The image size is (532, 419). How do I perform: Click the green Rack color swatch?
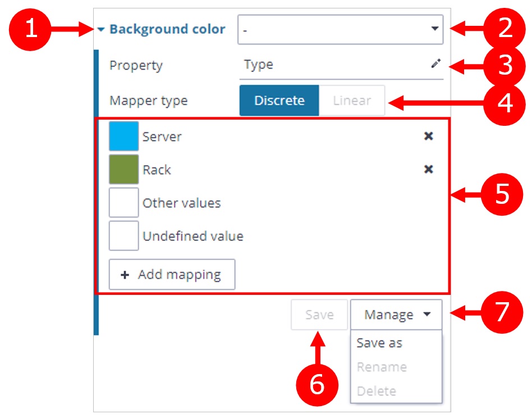123,170
